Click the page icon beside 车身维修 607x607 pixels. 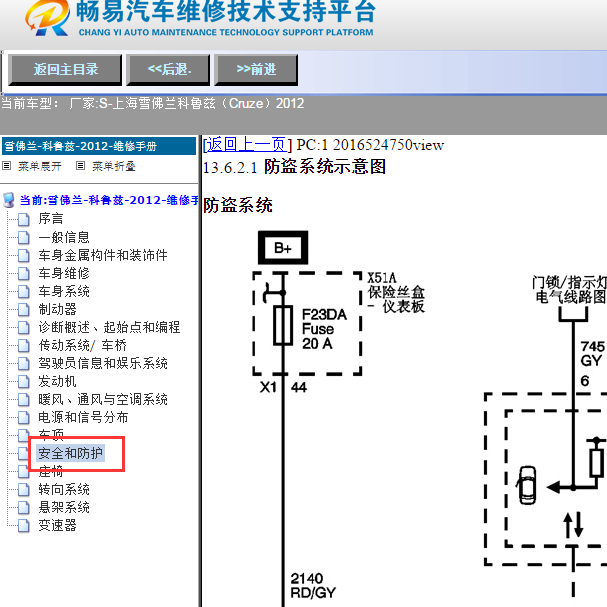click(x=24, y=274)
